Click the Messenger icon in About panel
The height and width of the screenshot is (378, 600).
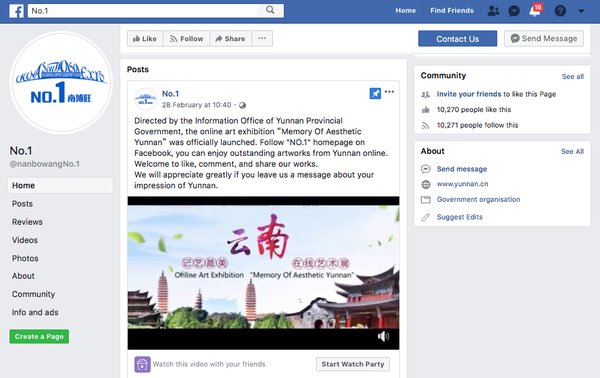coord(426,169)
